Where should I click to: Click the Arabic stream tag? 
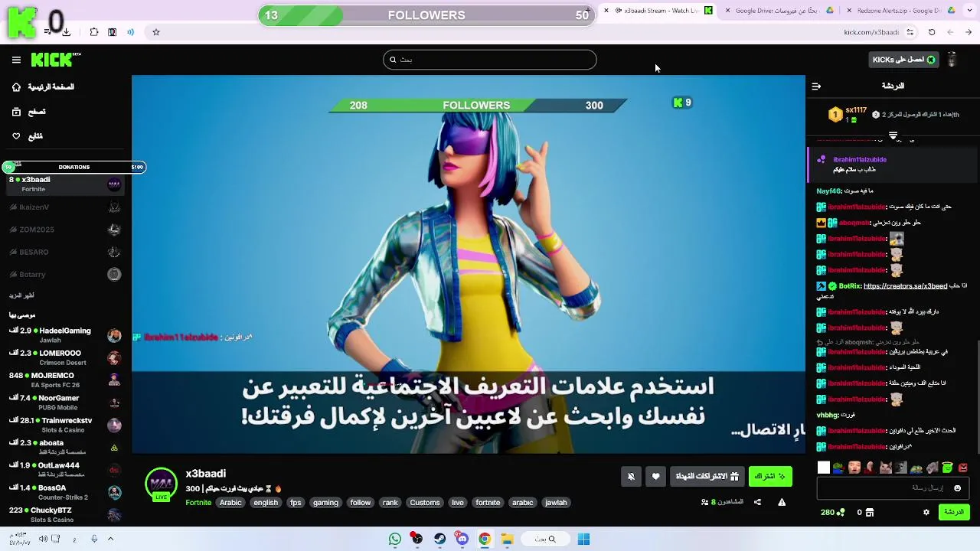[230, 503]
